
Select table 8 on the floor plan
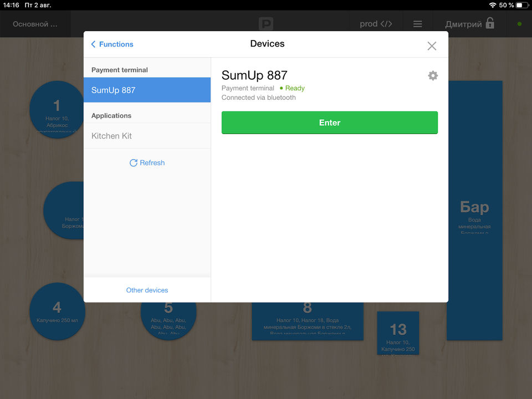coord(308,321)
